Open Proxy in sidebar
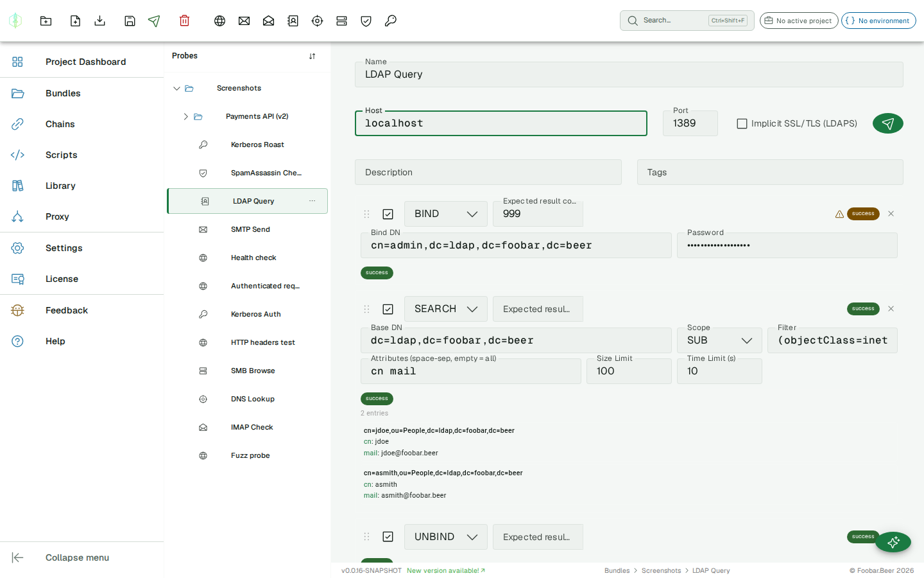 click(x=81, y=216)
